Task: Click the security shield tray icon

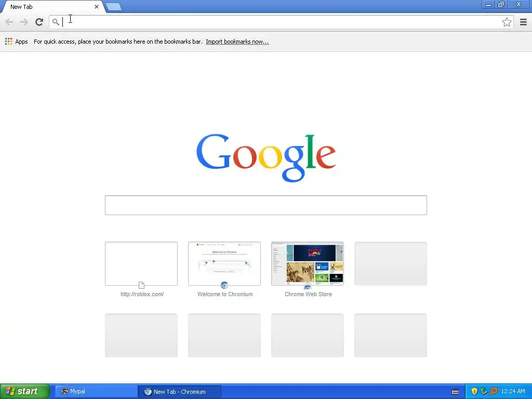Action: [474, 391]
